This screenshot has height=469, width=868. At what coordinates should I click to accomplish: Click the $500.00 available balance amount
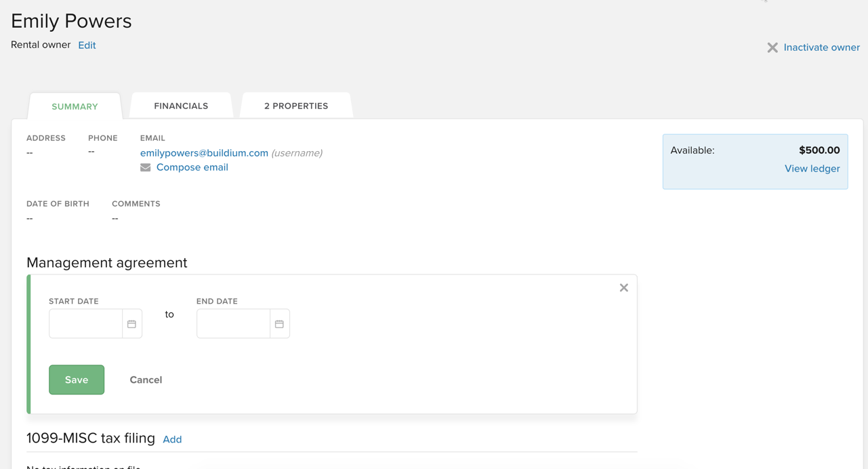819,150
